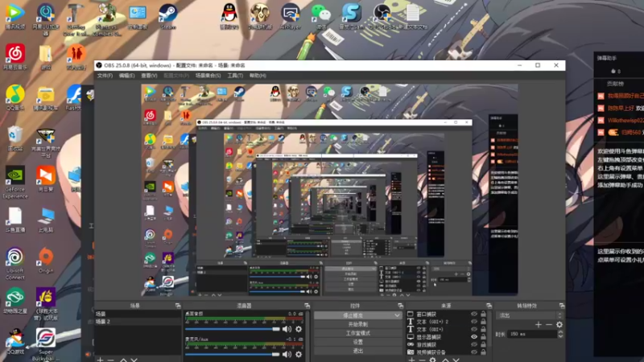644x362 pixels.
Task: Select the Plants vs. Zombies desktop icon
Action: point(107,19)
